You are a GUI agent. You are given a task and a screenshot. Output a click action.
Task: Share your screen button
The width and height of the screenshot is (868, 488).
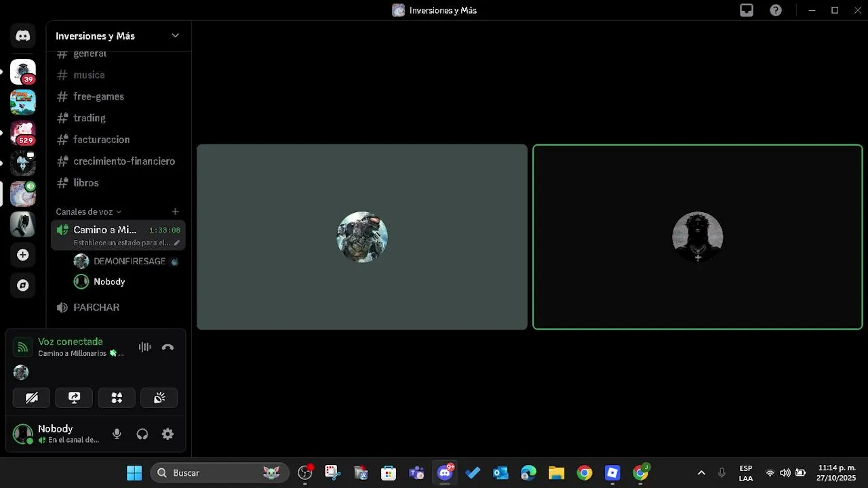coord(74,398)
